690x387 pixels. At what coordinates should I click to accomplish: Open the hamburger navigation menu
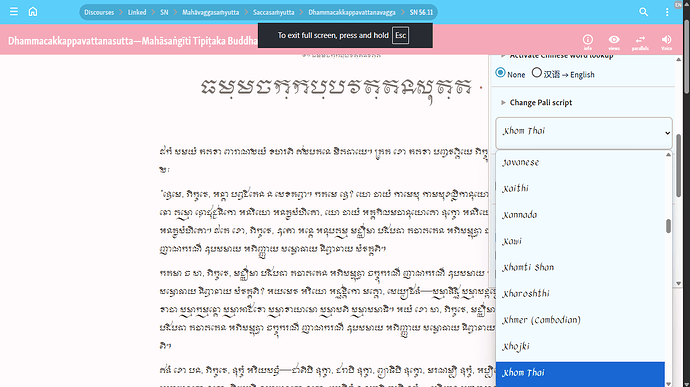[14, 11]
